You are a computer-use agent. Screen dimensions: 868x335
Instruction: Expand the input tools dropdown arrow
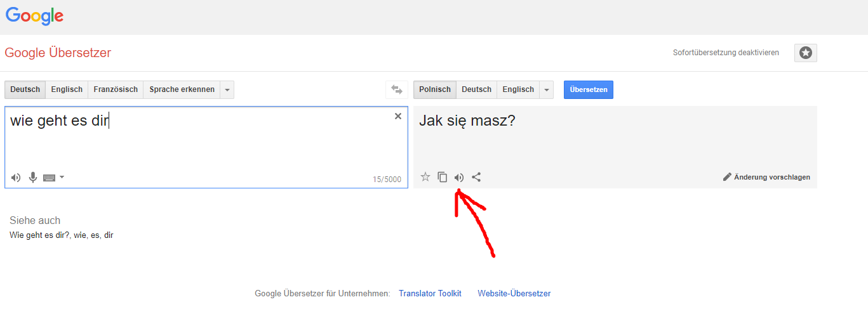point(62,178)
